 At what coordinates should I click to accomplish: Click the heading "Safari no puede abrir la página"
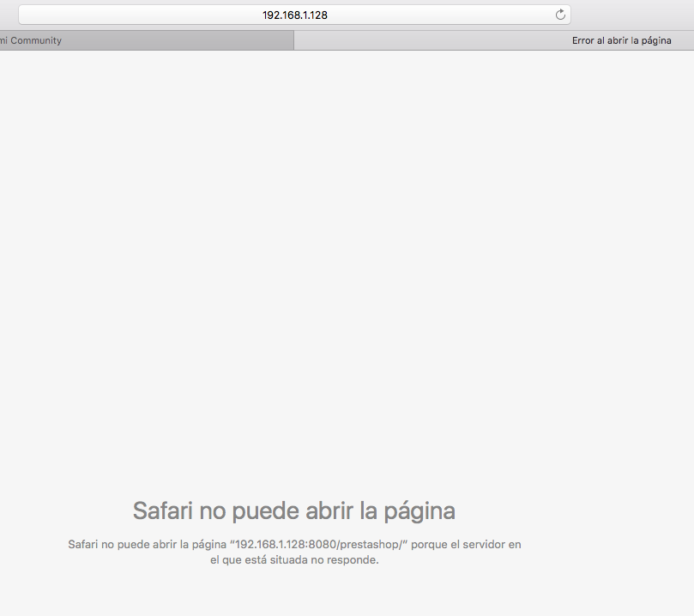click(294, 511)
